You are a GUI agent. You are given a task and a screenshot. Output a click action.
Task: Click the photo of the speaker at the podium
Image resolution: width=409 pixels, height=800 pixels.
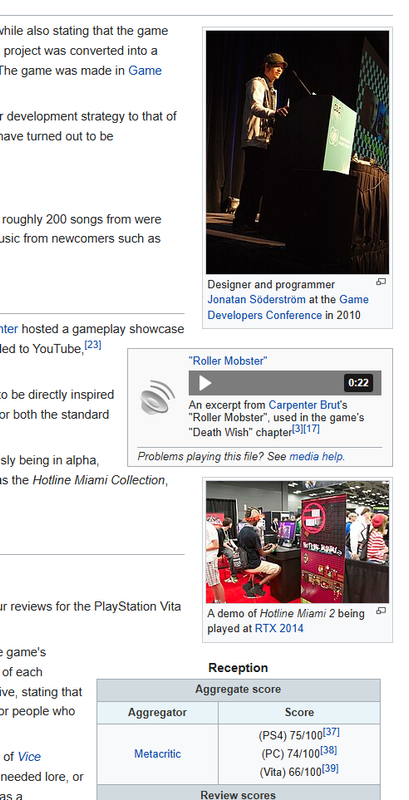point(297,152)
